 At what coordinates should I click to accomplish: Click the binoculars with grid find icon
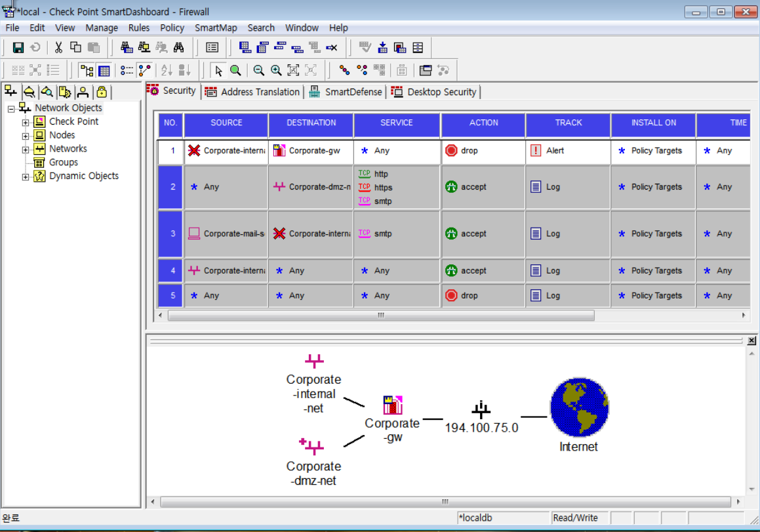click(127, 47)
